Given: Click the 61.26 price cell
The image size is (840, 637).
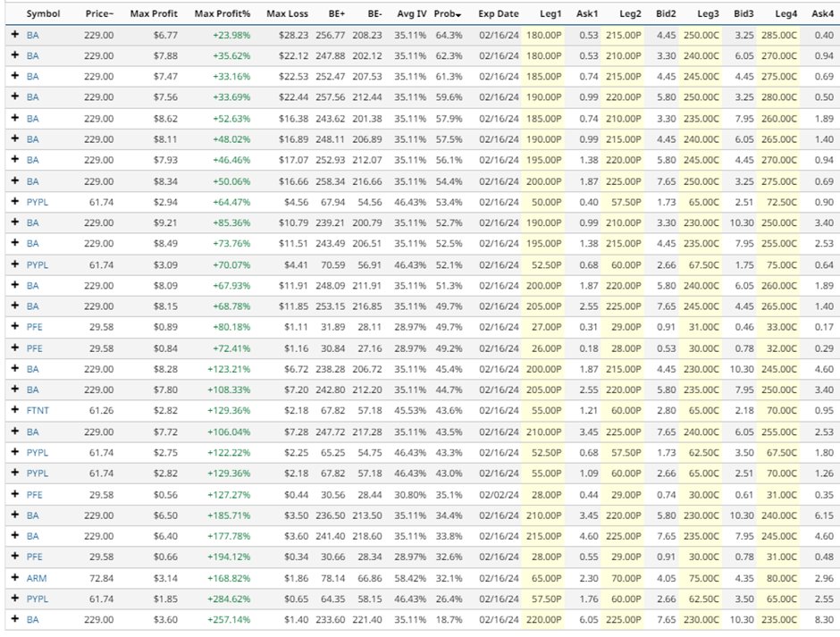Looking at the screenshot, I should [x=101, y=410].
